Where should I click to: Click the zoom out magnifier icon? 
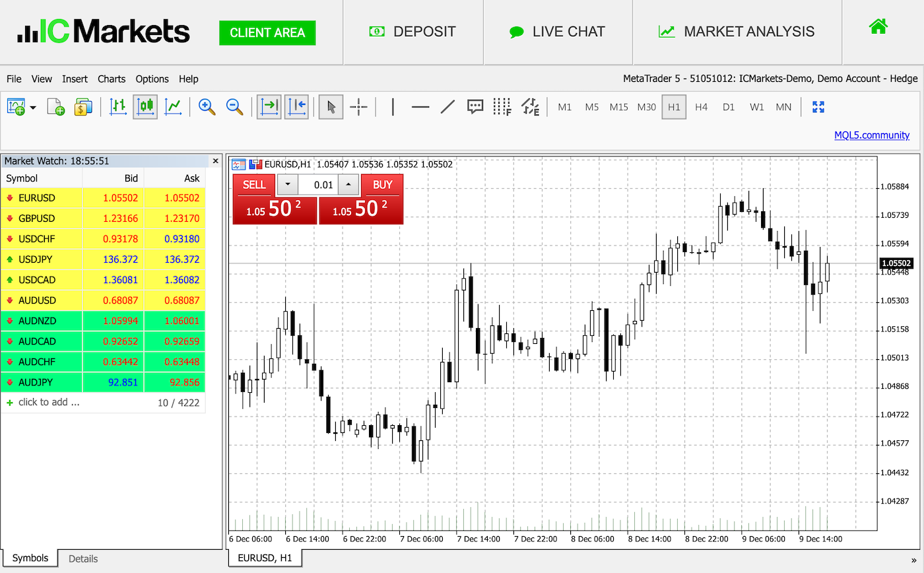(x=235, y=107)
